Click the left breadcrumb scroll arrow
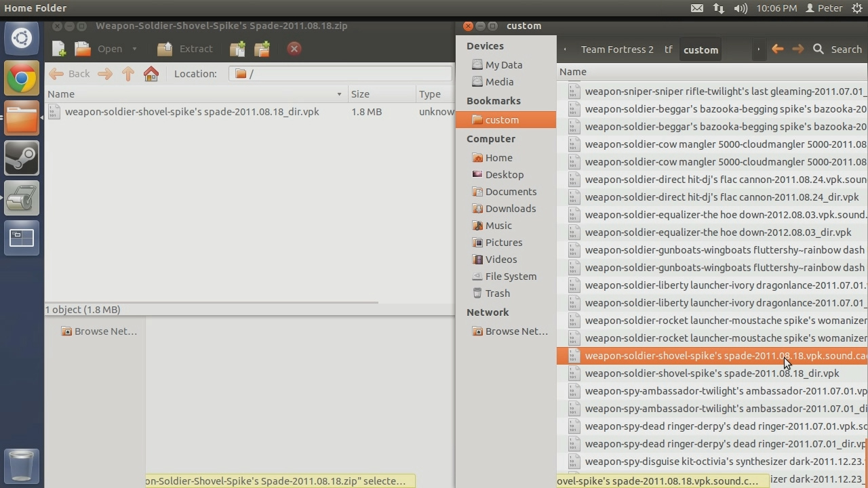 565,49
